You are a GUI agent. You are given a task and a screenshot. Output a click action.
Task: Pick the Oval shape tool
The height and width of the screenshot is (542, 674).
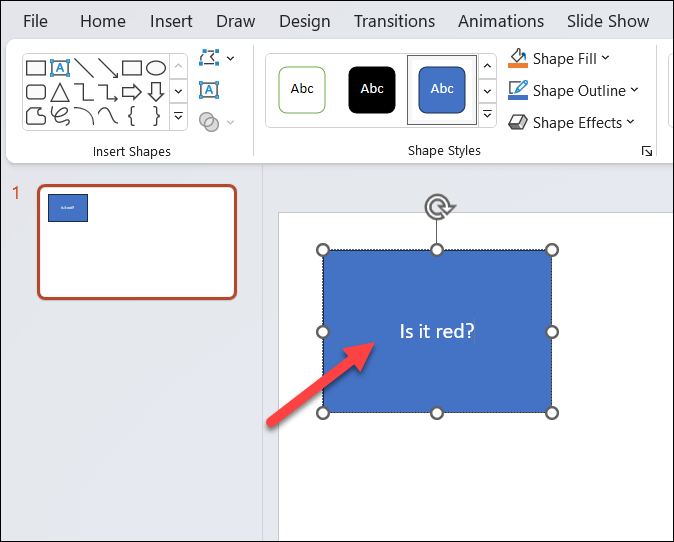click(155, 68)
